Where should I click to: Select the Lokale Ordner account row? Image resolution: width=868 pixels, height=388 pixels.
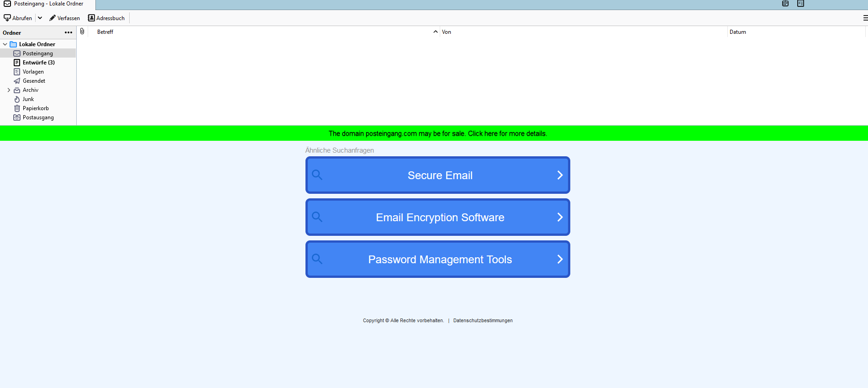(x=38, y=44)
